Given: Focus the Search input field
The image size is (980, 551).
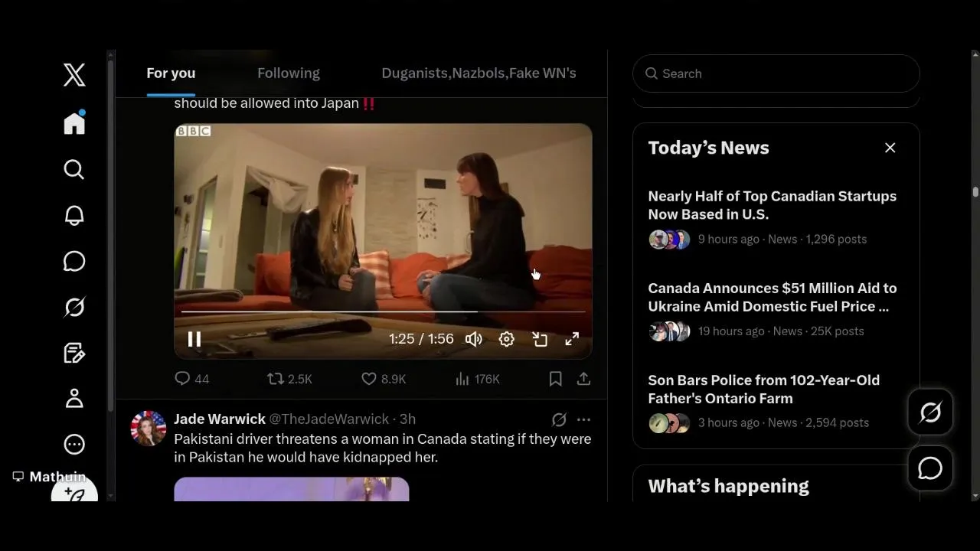Looking at the screenshot, I should pos(776,73).
